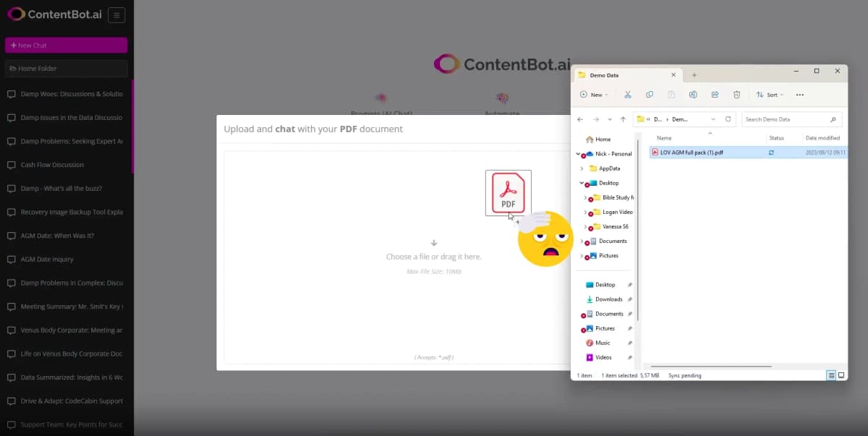Click the pin icon next to Music
Image resolution: width=868 pixels, height=436 pixels.
click(x=630, y=343)
